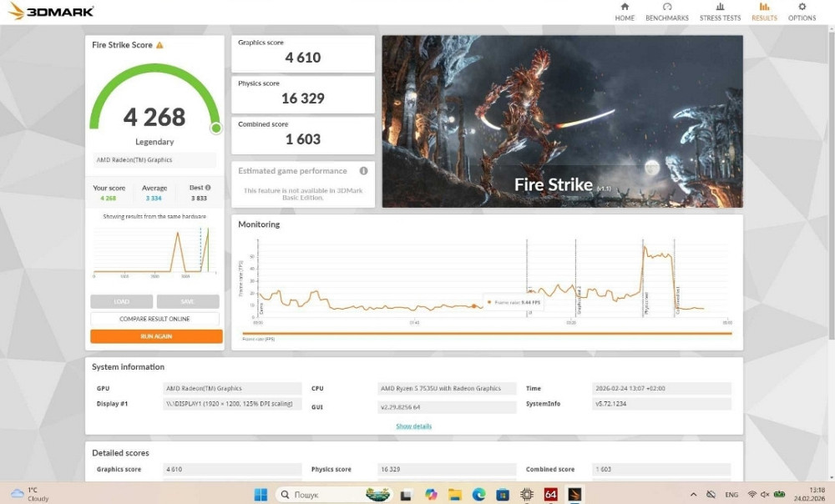This screenshot has height=504, width=835.
Task: Click the Frame rate 9.44 FPS tooltip dot
Action: [x=491, y=303]
